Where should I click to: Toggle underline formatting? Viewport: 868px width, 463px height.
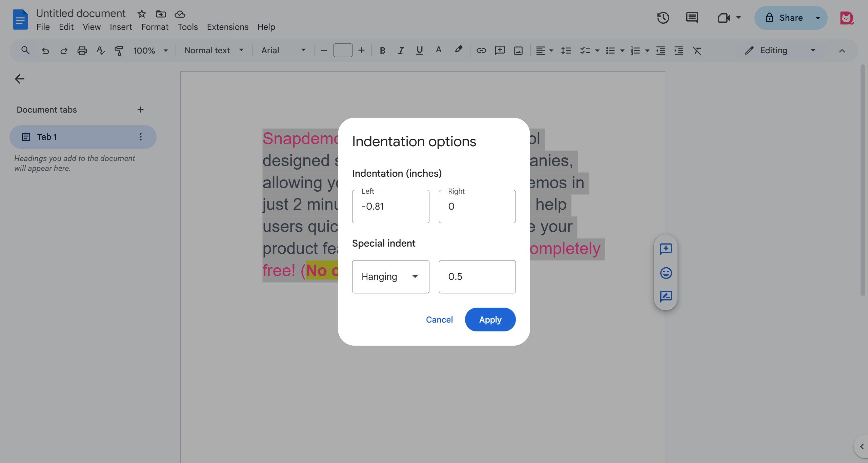[420, 51]
